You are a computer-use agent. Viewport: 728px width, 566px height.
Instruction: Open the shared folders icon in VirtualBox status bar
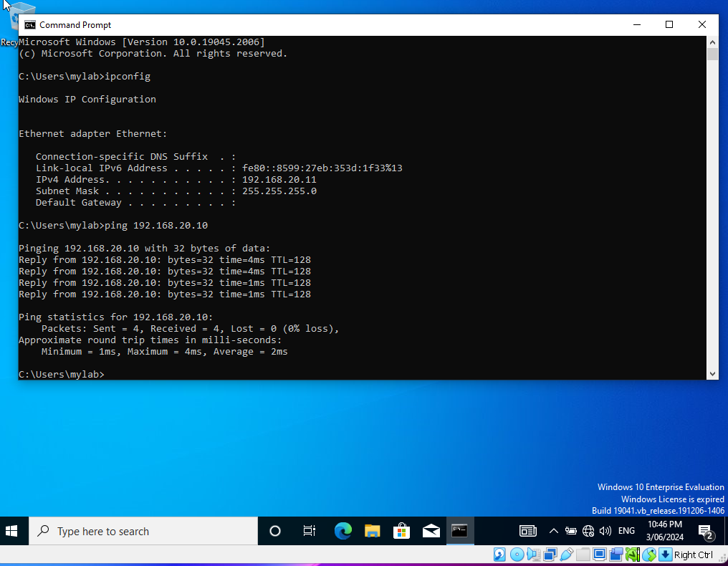click(582, 554)
